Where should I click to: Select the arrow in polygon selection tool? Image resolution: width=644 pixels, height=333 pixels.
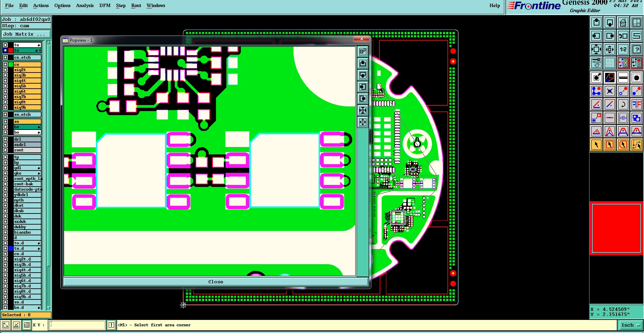[x=623, y=145]
